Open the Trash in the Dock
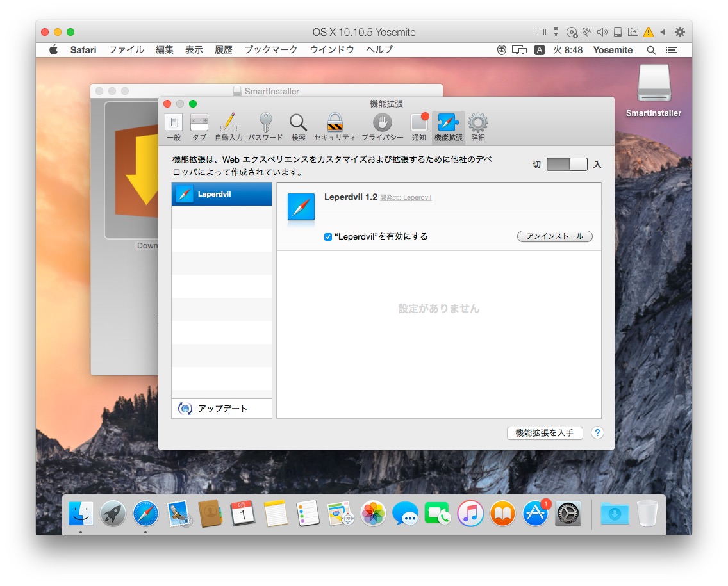Screen dimensions: 728x586 pos(648,514)
